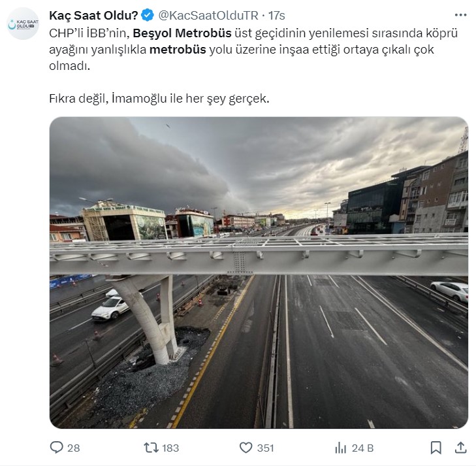Image resolution: width=476 pixels, height=466 pixels.
Task: Click the 24 B views count
Action: [362, 448]
